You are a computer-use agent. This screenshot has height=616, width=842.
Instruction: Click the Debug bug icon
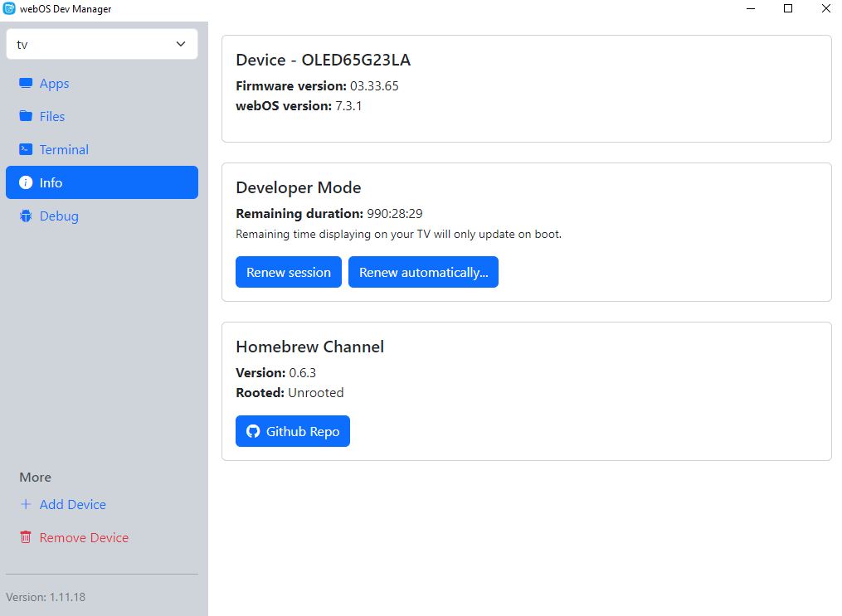point(26,216)
